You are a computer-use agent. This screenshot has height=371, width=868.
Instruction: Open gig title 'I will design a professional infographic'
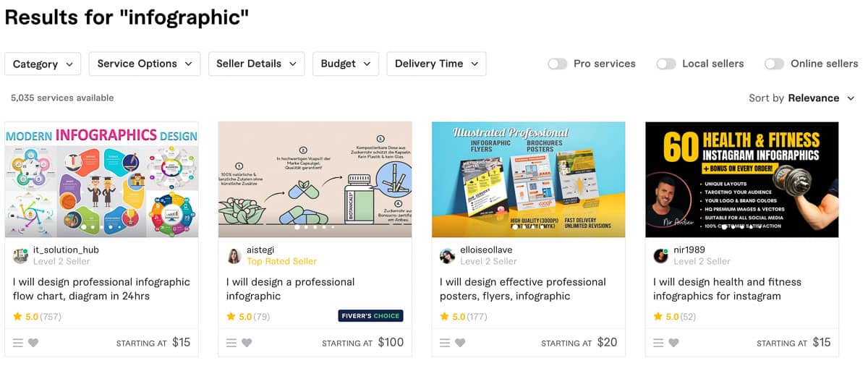[x=291, y=289]
